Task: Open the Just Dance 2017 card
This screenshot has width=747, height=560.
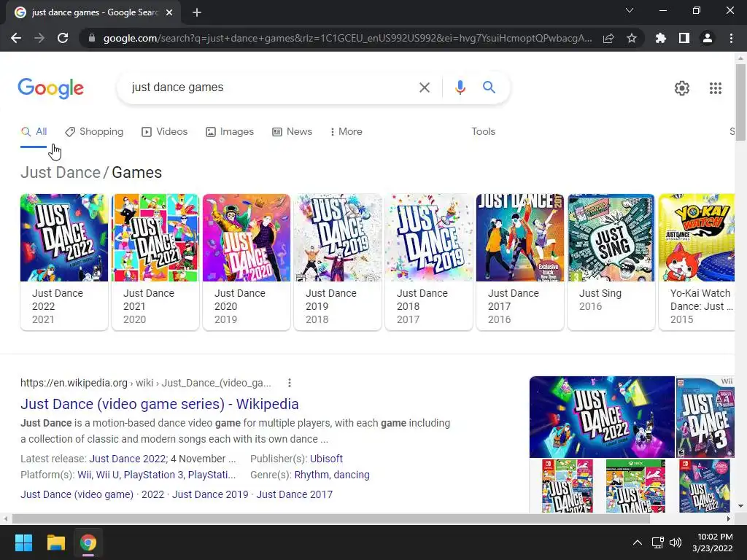Action: (x=519, y=262)
